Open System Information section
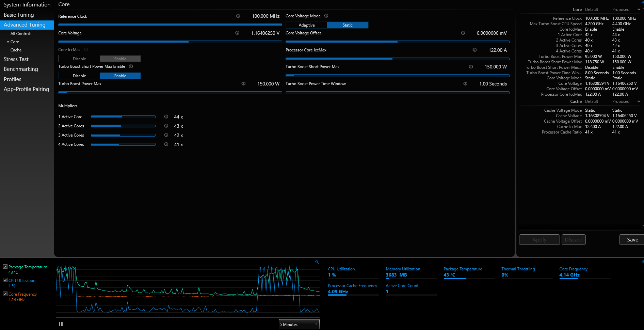This screenshot has height=330, width=644. click(x=27, y=5)
